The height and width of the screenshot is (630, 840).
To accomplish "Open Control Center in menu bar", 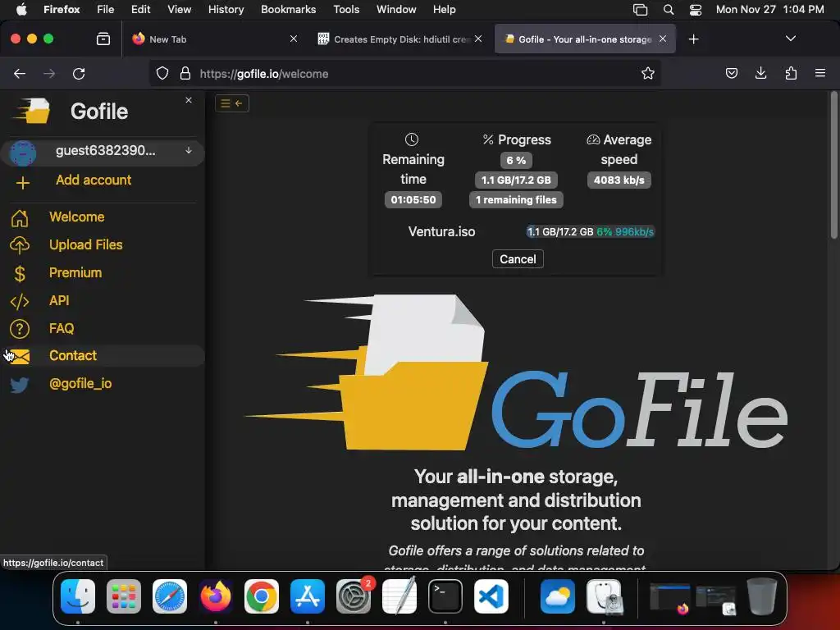I will tap(696, 9).
